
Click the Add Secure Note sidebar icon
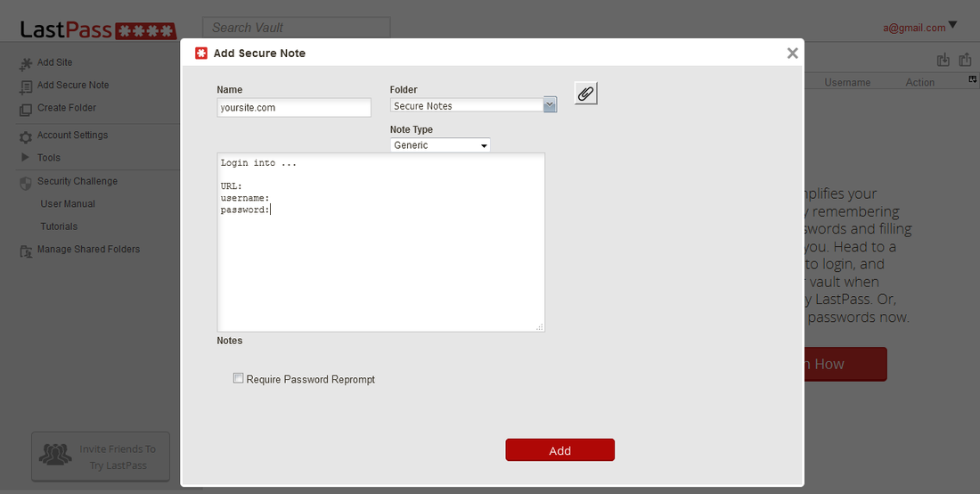click(26, 86)
